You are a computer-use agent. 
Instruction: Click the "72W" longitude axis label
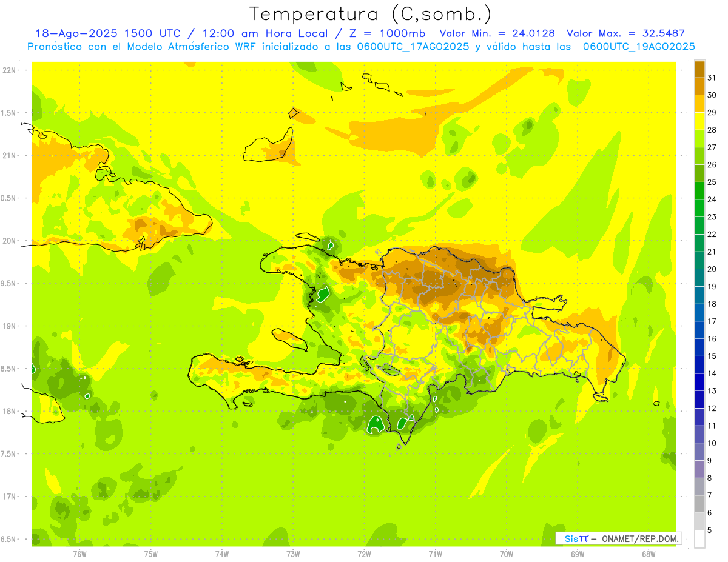tap(364, 554)
